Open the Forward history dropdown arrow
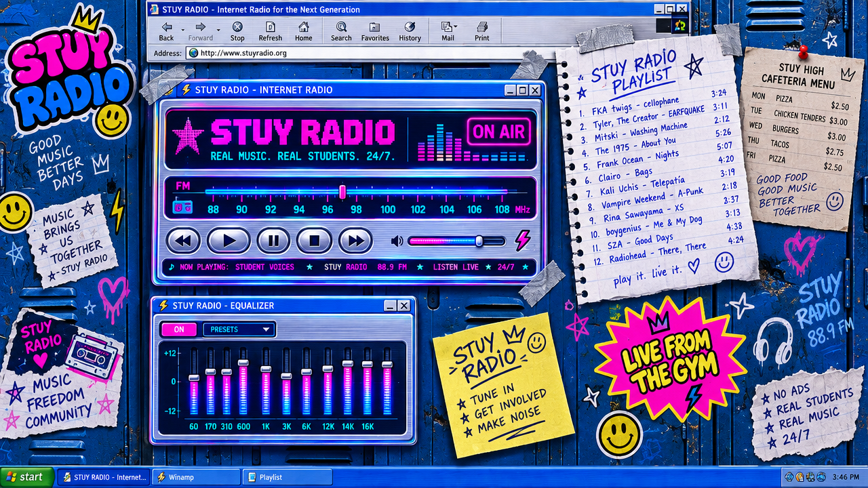This screenshot has height=488, width=868. click(218, 28)
